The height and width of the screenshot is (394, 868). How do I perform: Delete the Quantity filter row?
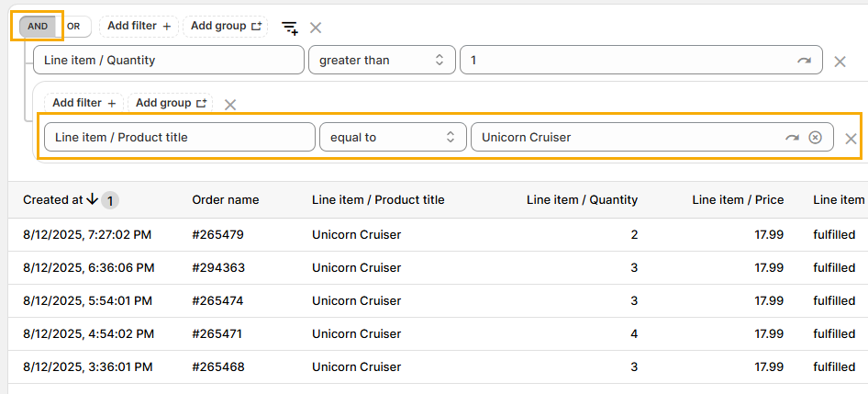(840, 62)
